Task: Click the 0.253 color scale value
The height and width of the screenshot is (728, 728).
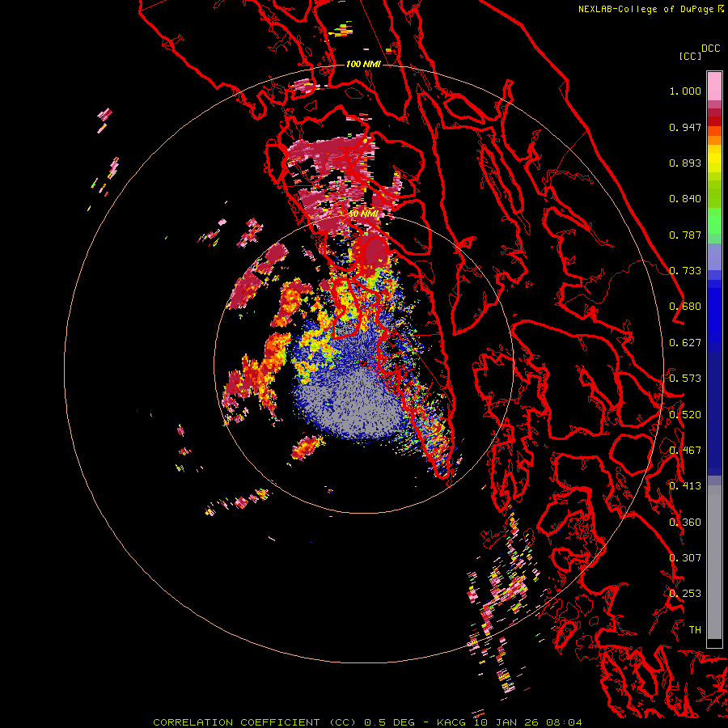Action: coord(685,594)
